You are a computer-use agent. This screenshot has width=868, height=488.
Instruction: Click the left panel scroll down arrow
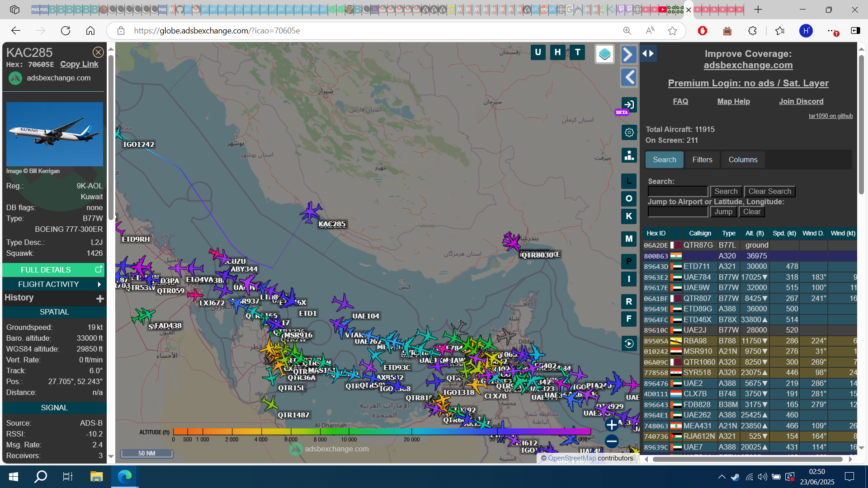111,457
